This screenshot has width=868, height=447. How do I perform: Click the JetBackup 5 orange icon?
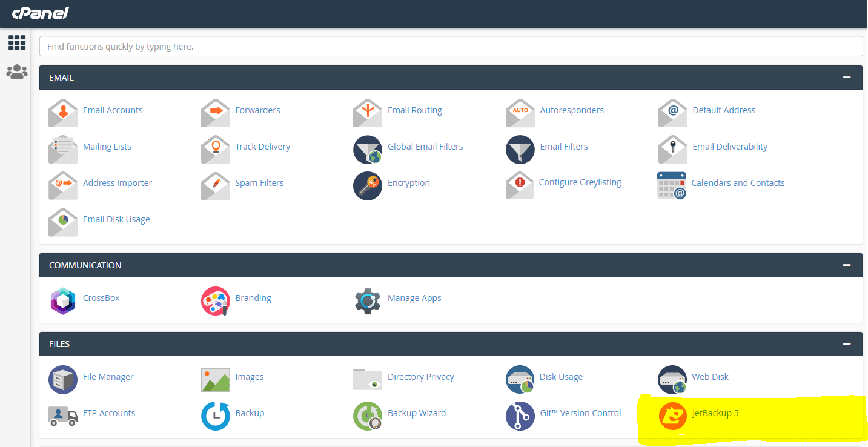[673, 416]
